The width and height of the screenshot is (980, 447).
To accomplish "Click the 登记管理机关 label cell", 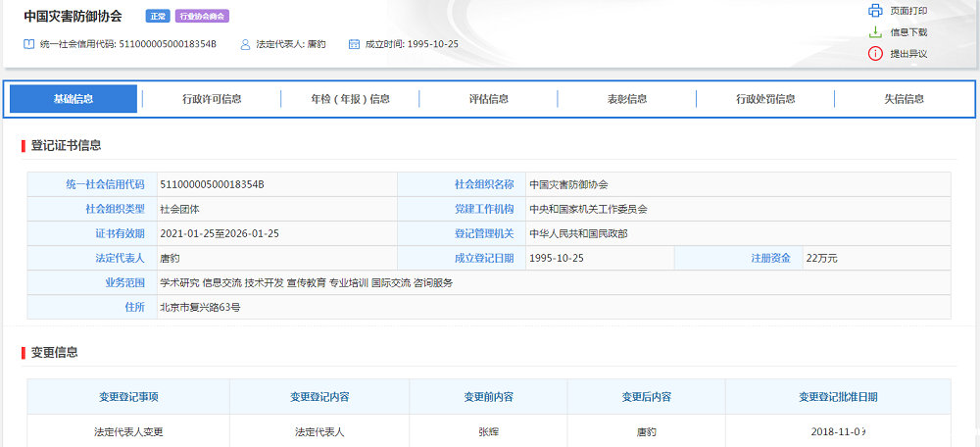I will (462, 233).
